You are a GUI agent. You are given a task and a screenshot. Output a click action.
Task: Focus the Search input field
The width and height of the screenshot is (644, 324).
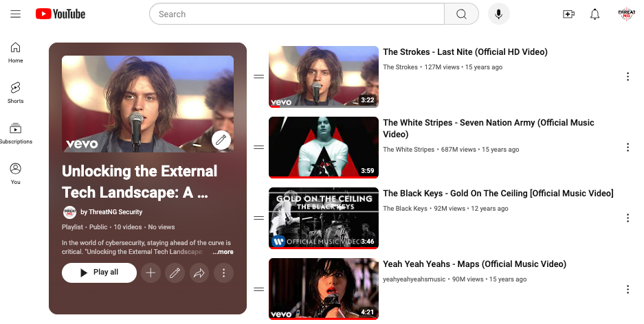pos(296,14)
